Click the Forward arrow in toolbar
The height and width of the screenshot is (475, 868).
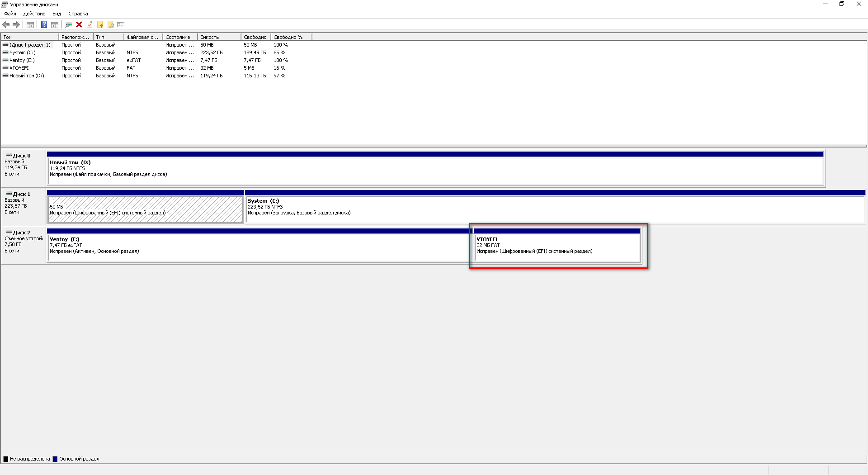[16, 24]
